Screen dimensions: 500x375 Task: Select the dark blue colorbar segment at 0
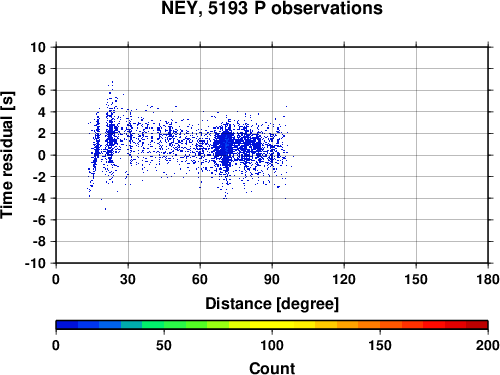(x=67, y=325)
